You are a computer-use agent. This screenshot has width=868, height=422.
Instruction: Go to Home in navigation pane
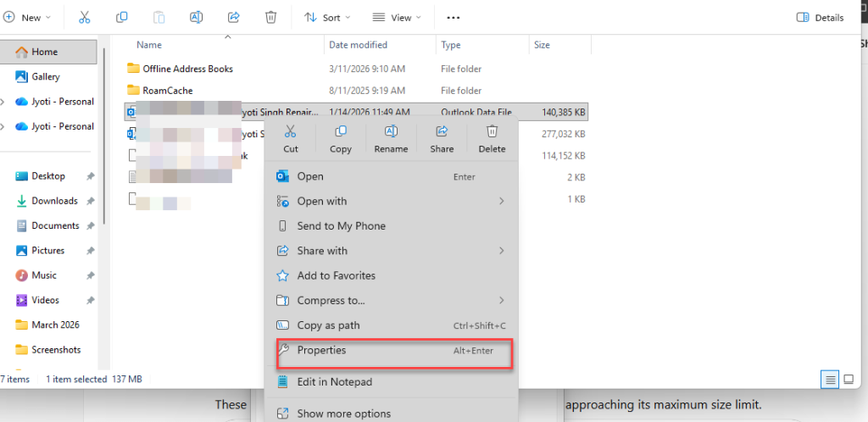pyautogui.click(x=48, y=52)
